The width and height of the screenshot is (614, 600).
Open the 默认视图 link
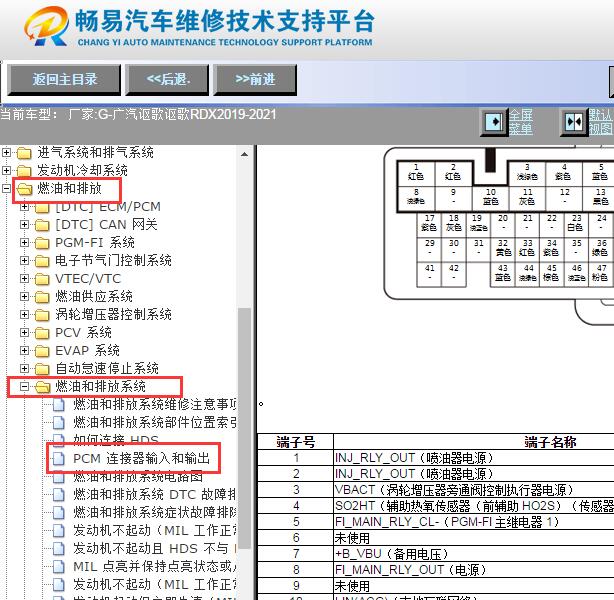coord(601,122)
